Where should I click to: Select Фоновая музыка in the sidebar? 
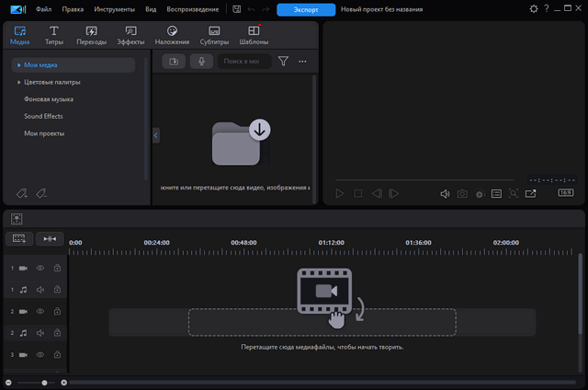click(x=49, y=98)
